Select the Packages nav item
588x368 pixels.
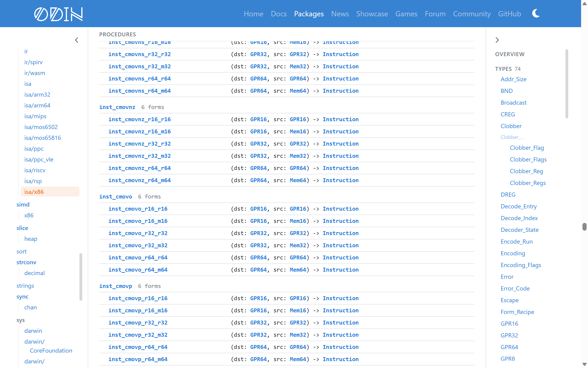[x=309, y=14]
